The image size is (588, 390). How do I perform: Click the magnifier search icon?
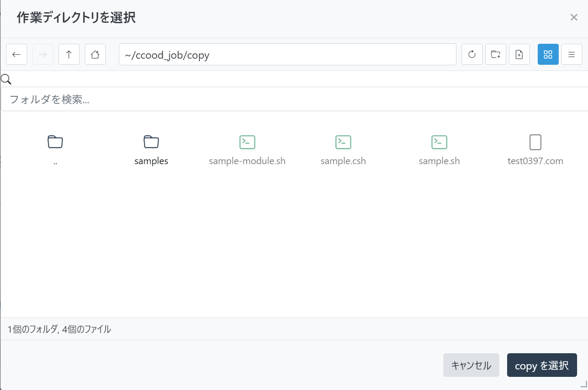point(6,79)
